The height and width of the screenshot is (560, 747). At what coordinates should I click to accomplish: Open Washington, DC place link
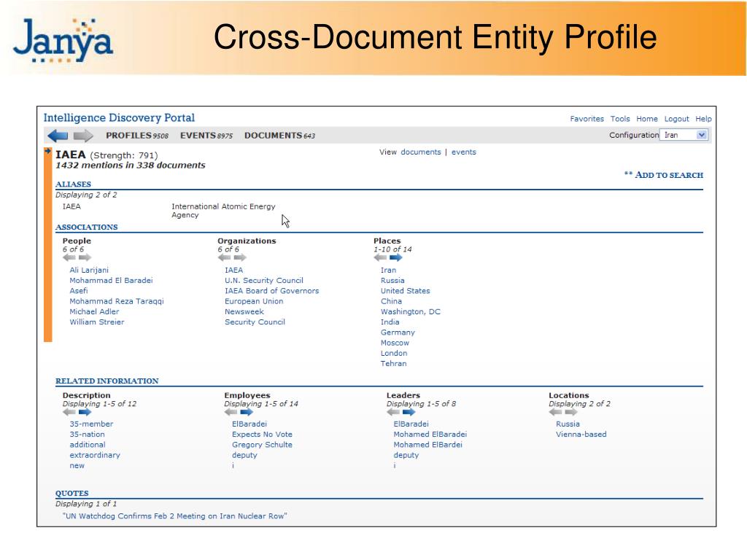coord(411,312)
